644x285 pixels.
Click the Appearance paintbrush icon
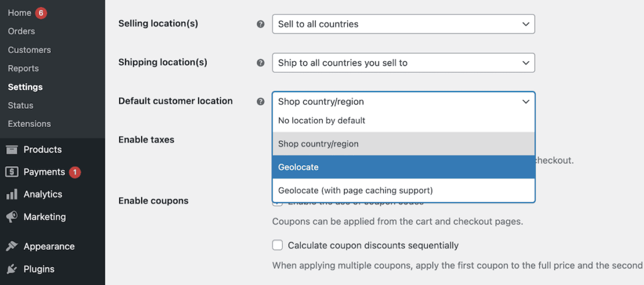[x=11, y=247]
